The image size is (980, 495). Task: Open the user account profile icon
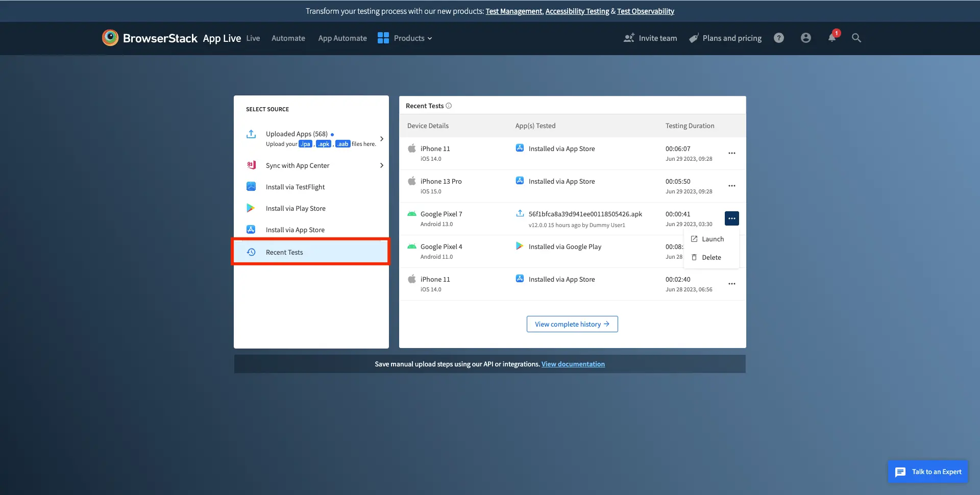(805, 38)
